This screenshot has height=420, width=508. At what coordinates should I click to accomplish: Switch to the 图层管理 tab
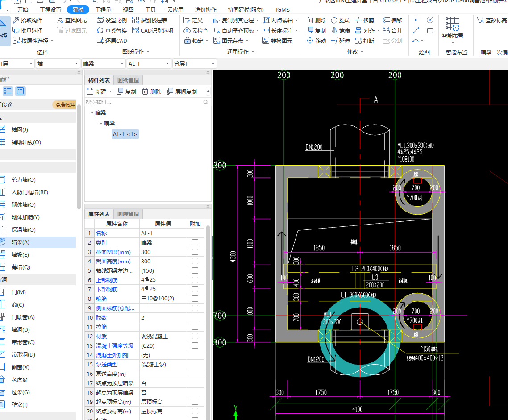pos(128,214)
